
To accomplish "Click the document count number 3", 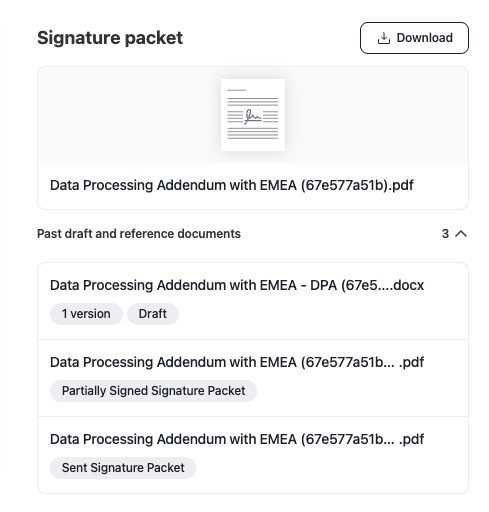I will (445, 234).
